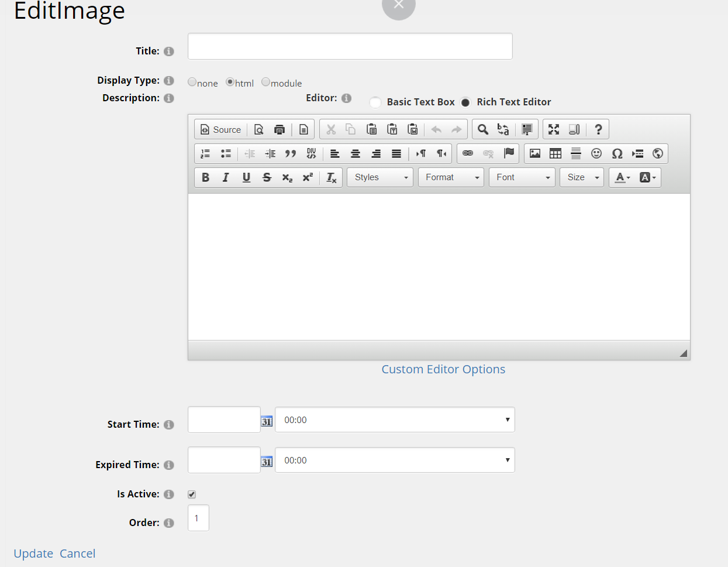728x567 pixels.
Task: Insert an IFrame with the globe icon
Action: point(658,153)
